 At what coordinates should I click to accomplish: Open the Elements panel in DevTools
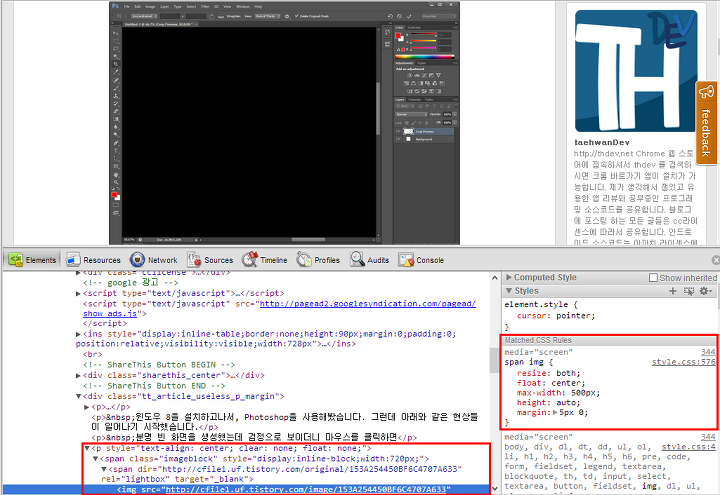tap(32, 260)
